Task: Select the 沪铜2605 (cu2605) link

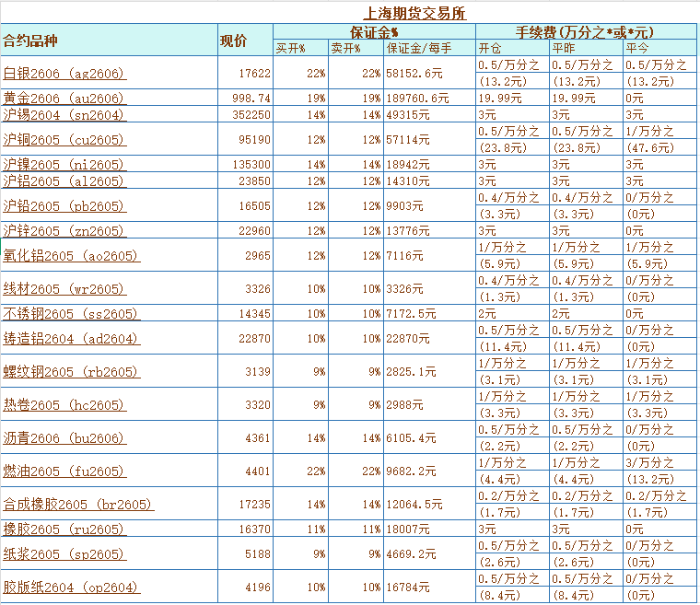Action: (64, 139)
